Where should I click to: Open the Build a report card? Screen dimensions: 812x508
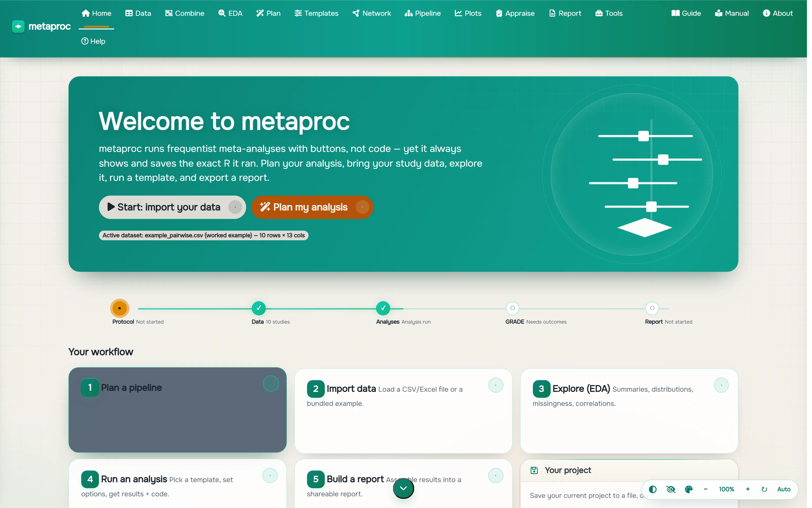pyautogui.click(x=403, y=484)
